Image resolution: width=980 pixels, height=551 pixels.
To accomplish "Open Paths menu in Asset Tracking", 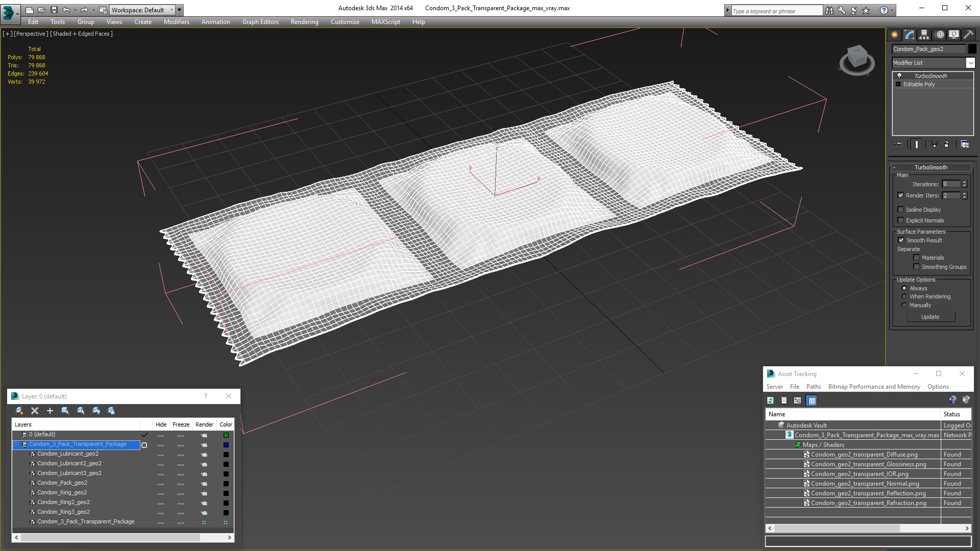I will (814, 387).
